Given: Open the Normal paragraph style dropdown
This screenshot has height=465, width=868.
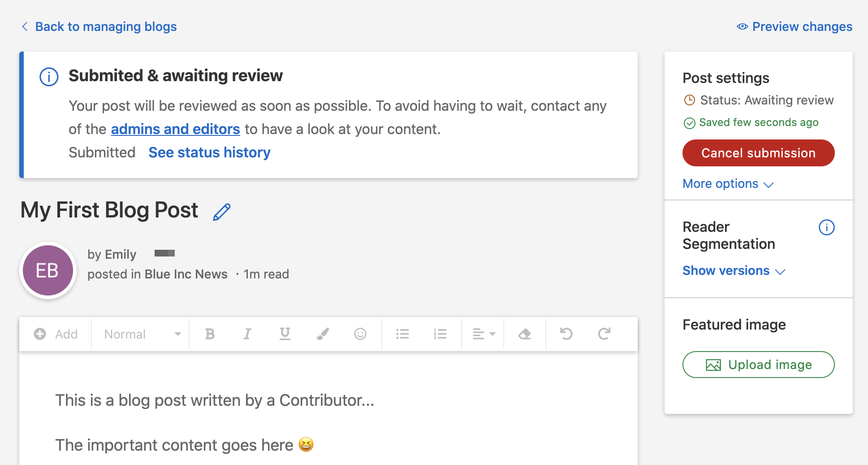Looking at the screenshot, I should point(140,334).
